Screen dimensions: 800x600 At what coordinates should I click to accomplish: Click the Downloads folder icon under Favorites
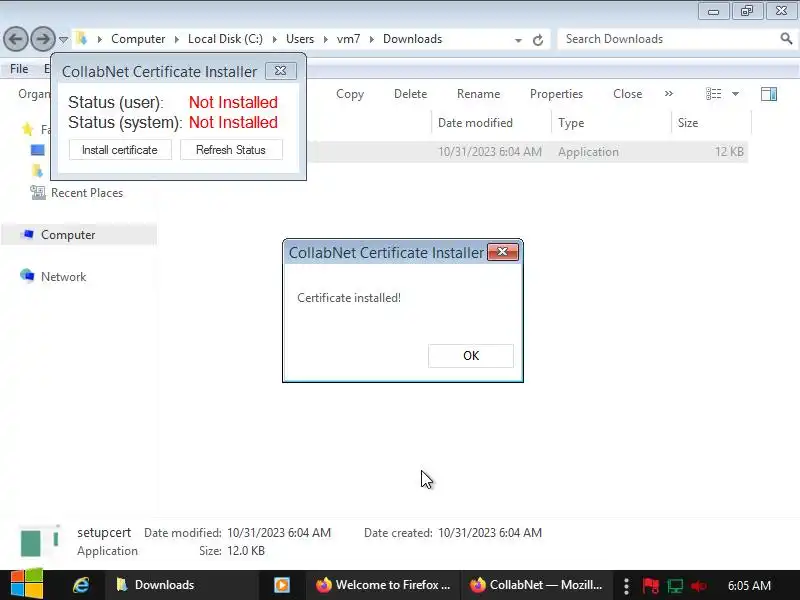point(37,171)
